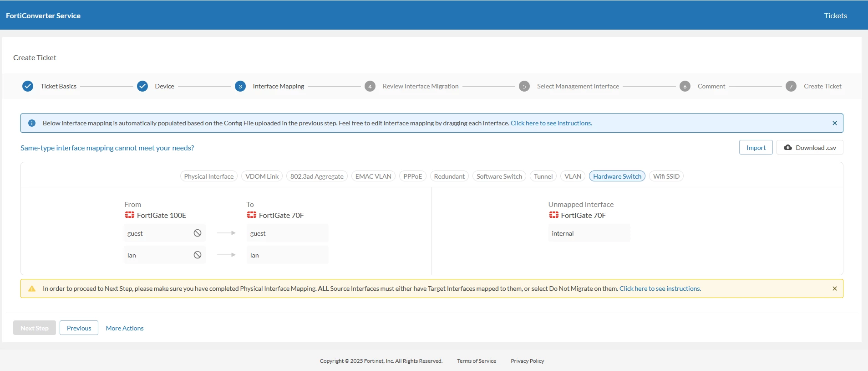Screen dimensions: 868x371
Task: Open Tickets in top header
Action: pos(836,15)
